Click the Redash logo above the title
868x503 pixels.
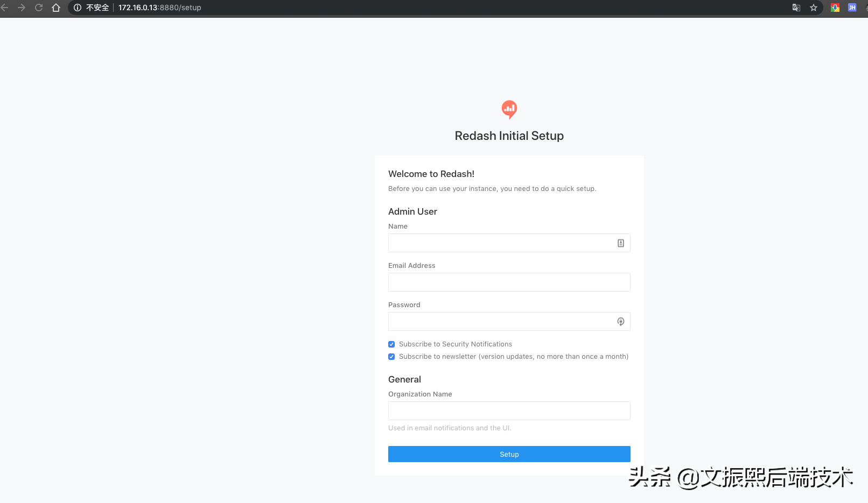click(x=509, y=109)
